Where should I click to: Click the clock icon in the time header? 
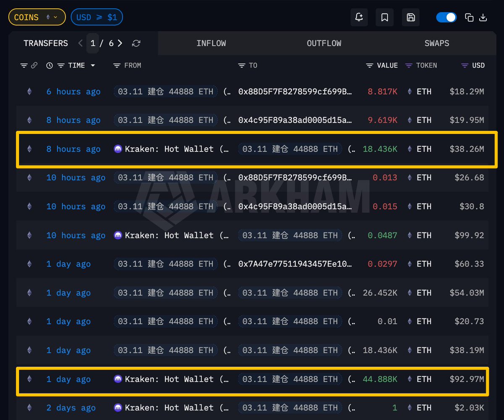point(50,65)
